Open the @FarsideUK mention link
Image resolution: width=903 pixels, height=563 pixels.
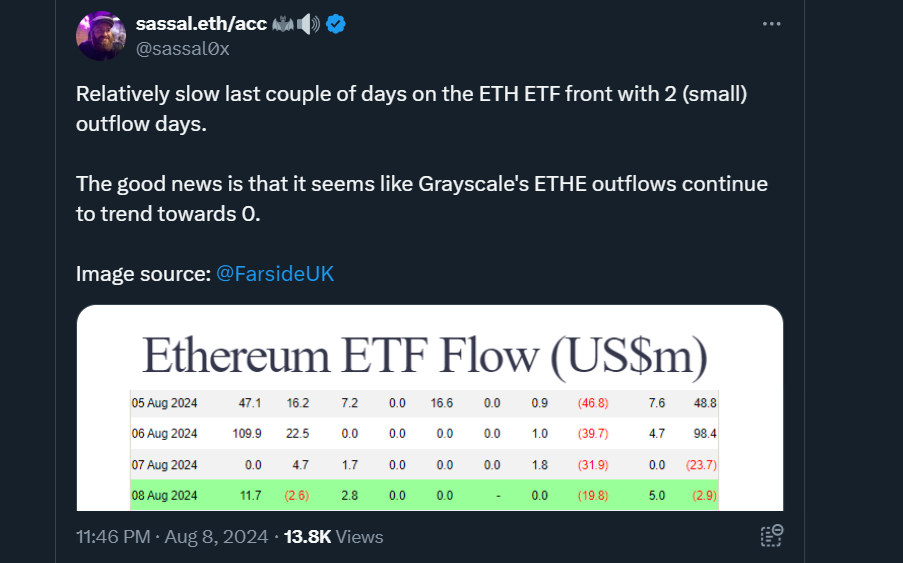(275, 273)
